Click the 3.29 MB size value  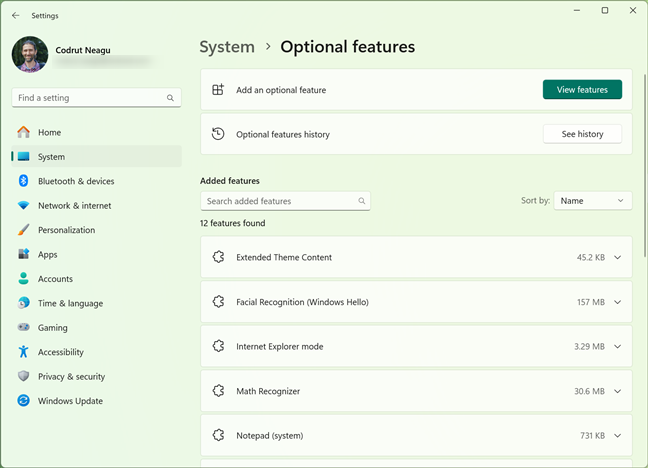coord(589,346)
